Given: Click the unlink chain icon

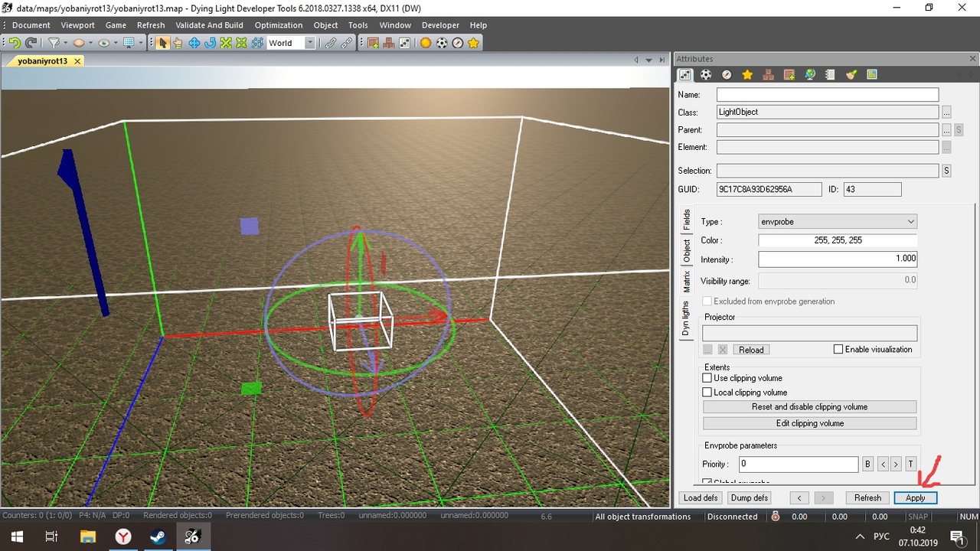Looking at the screenshot, I should pos(347,43).
